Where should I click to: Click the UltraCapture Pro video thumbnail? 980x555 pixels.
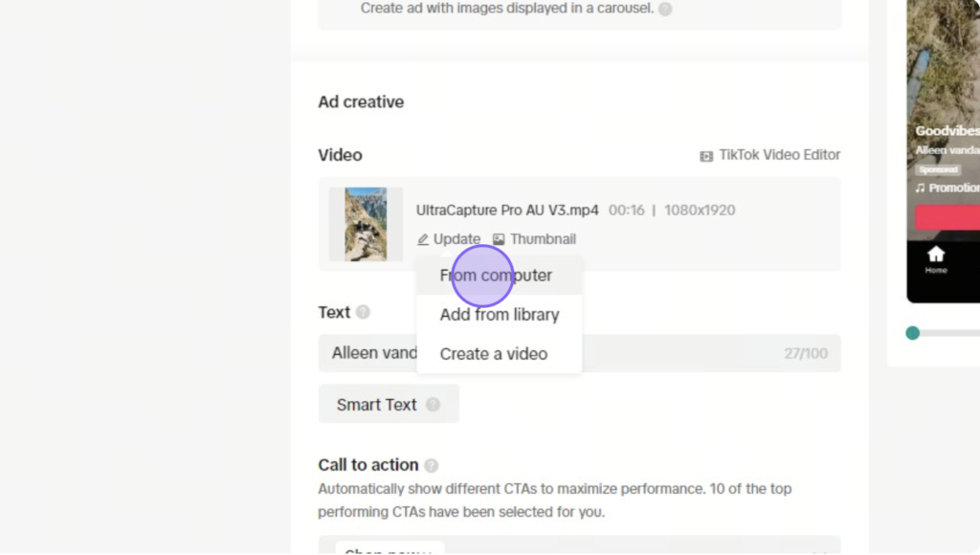pos(366,224)
